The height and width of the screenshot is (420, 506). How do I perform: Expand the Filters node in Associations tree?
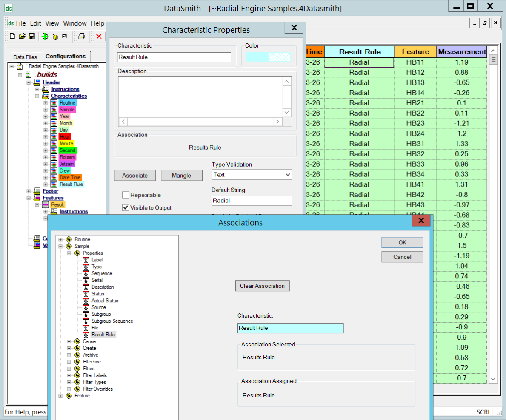click(x=69, y=369)
